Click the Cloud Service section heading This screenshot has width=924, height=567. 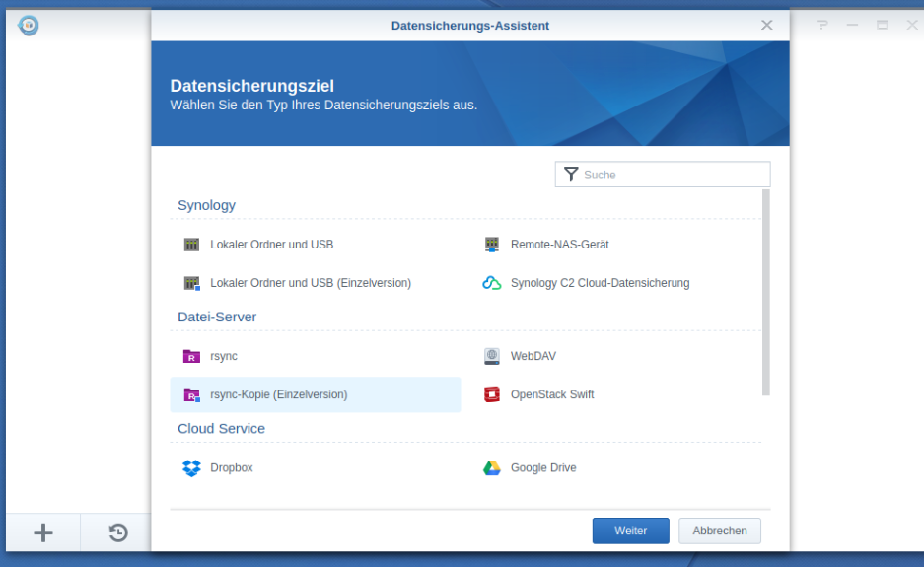point(221,429)
